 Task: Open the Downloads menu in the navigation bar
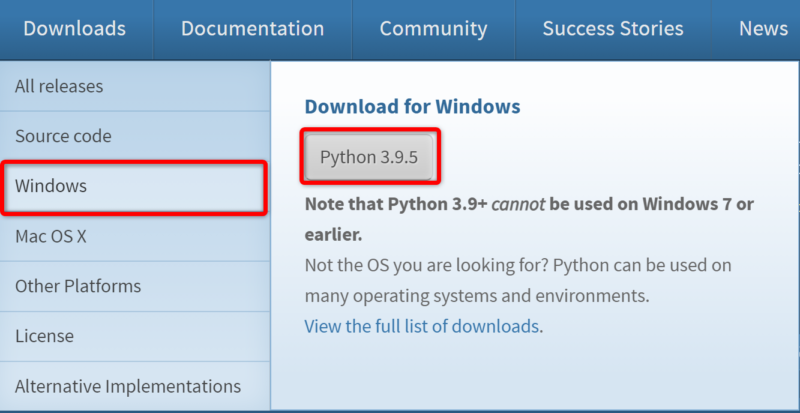(75, 29)
